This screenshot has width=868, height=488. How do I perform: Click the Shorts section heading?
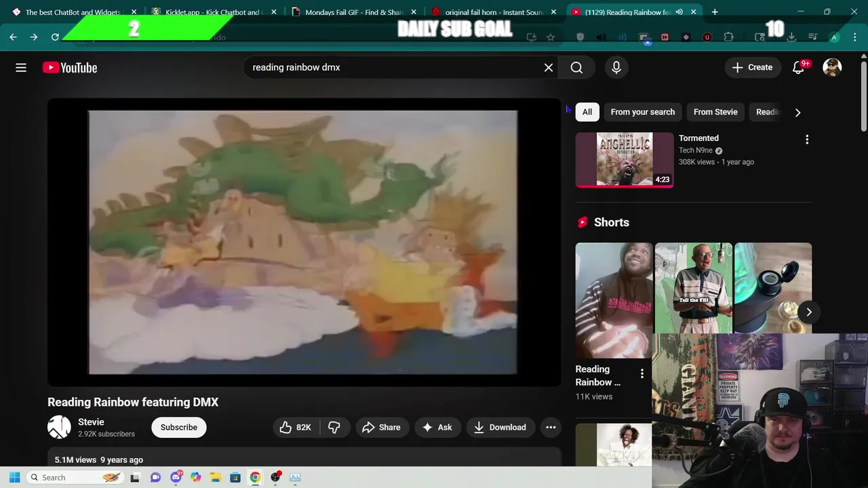612,222
